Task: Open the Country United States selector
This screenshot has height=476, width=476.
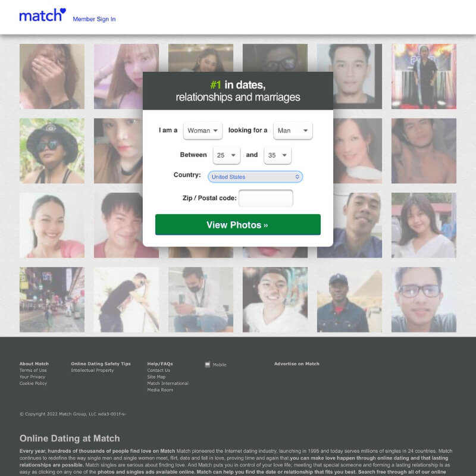Action: tap(255, 177)
